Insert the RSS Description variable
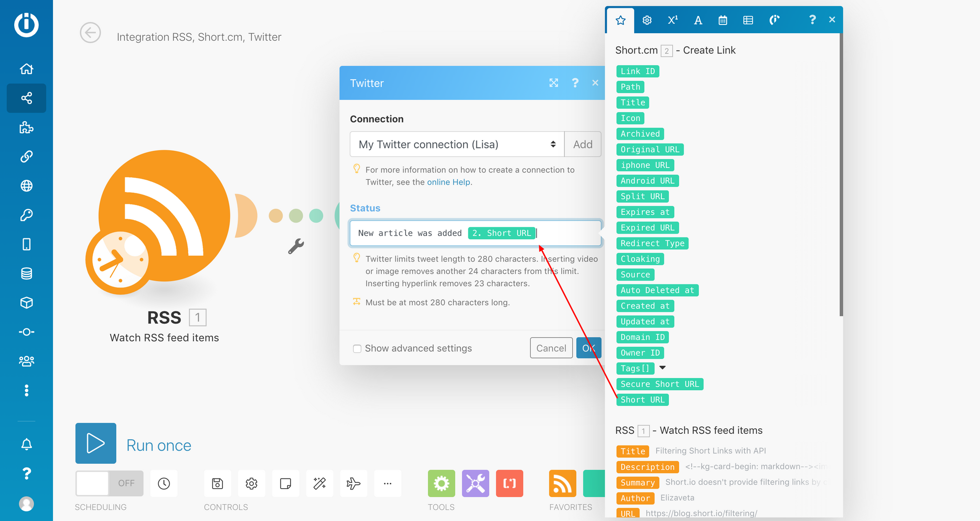This screenshot has width=980, height=521. pyautogui.click(x=647, y=467)
